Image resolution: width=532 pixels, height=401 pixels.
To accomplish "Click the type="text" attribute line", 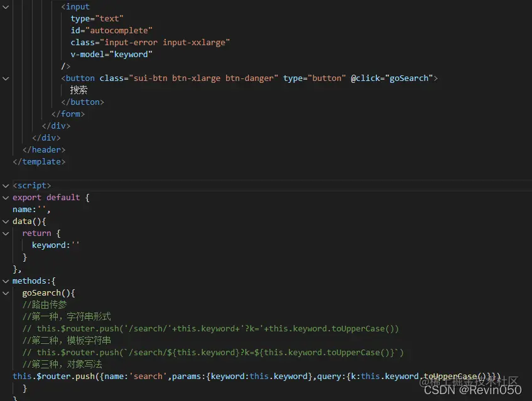I will [97, 19].
